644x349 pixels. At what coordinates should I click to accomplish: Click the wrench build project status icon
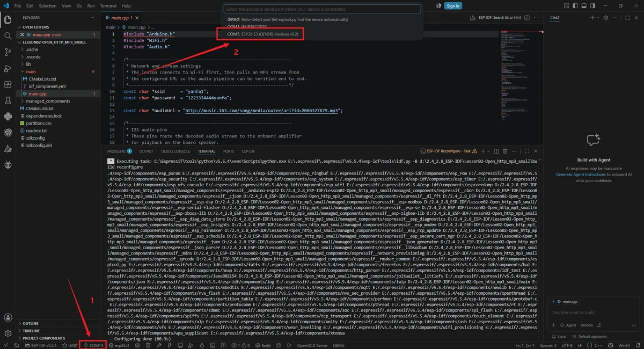159,345
